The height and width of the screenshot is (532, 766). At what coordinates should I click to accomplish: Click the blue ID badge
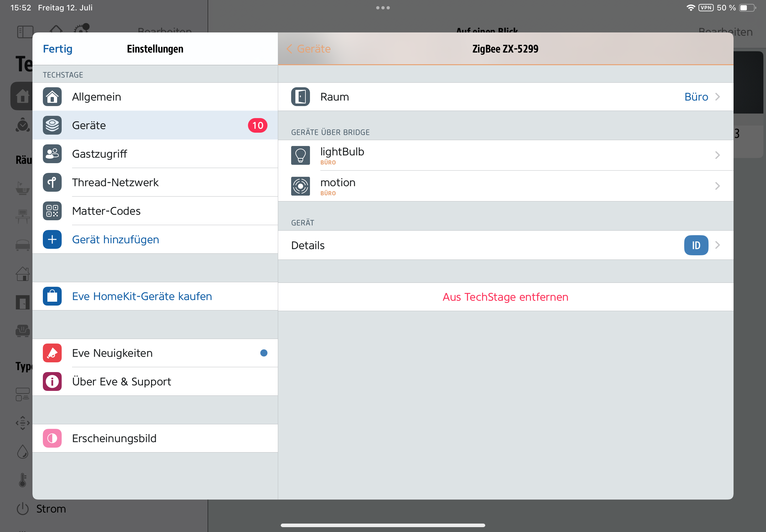[696, 245]
